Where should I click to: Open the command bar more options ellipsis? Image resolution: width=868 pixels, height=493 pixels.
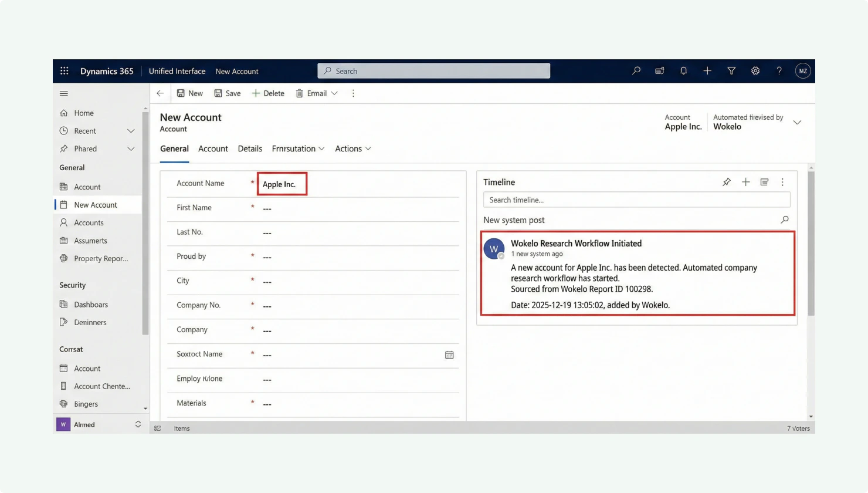point(353,93)
